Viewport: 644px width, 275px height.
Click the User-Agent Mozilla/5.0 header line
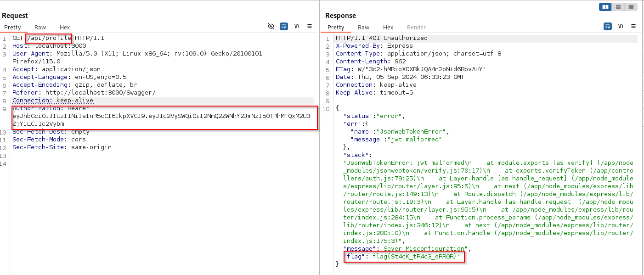click(137, 57)
